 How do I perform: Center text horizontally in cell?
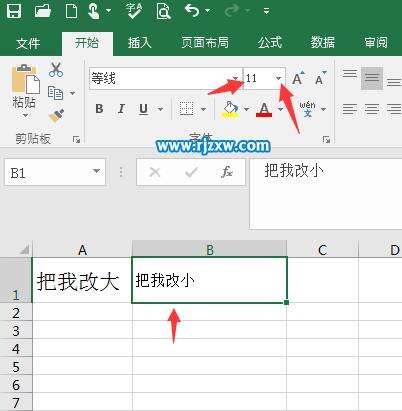[x=372, y=109]
